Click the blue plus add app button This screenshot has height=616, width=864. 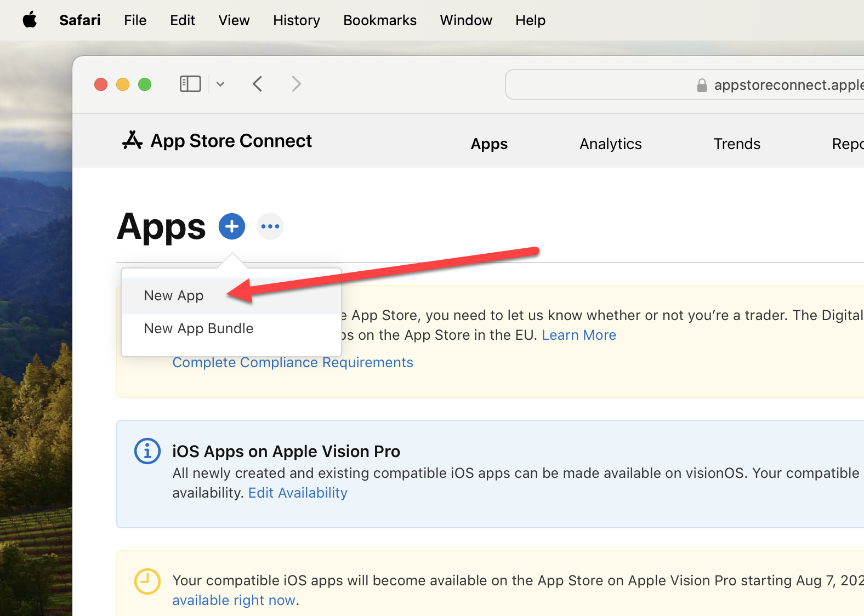[x=232, y=226]
